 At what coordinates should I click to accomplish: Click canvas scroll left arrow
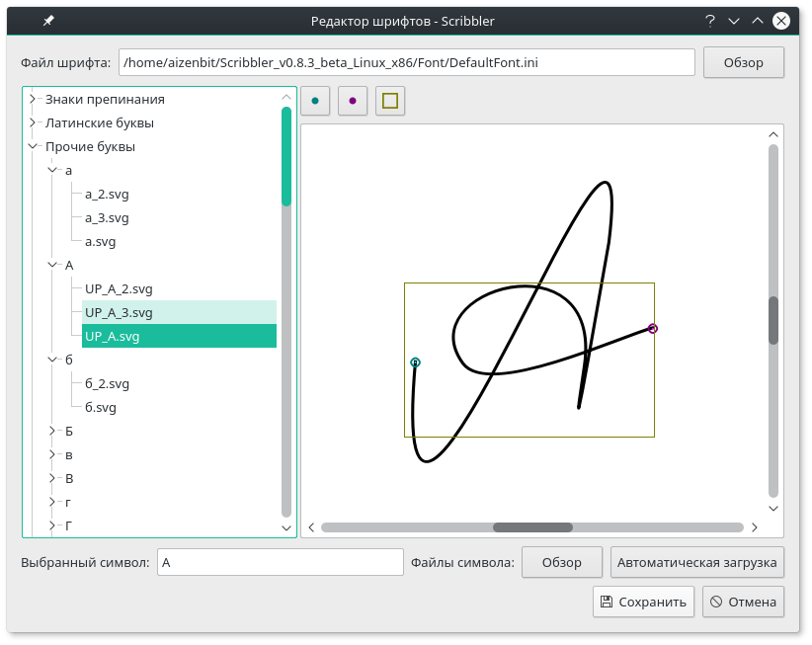(311, 527)
